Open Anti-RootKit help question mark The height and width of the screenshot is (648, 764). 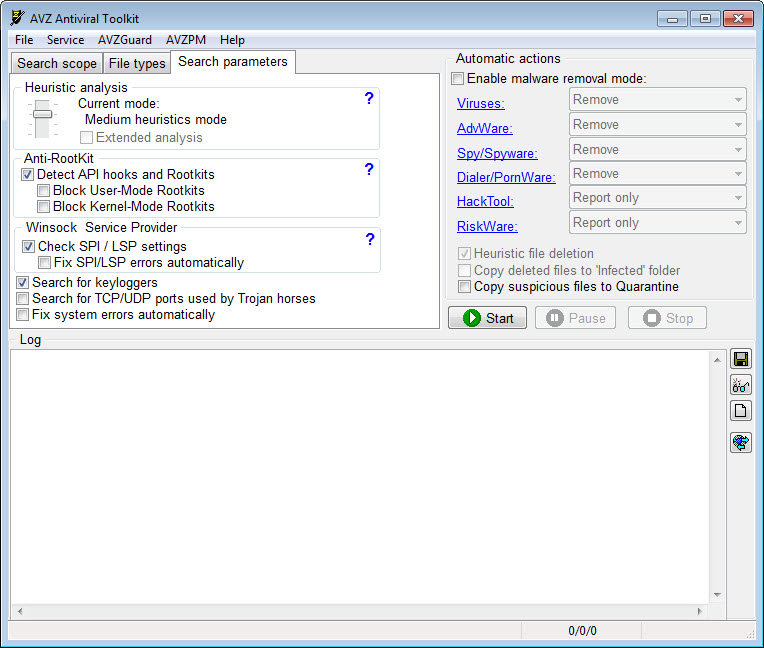pos(369,169)
